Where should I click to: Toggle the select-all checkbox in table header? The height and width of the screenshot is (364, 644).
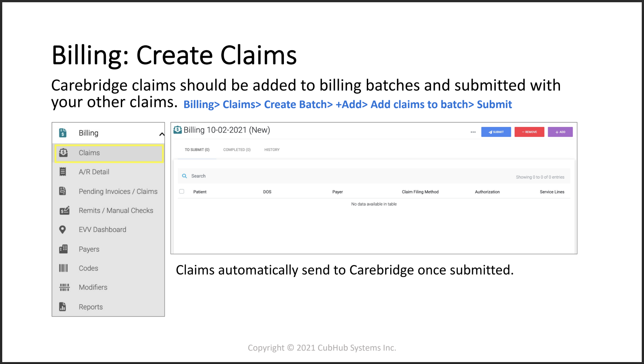pyautogui.click(x=182, y=191)
